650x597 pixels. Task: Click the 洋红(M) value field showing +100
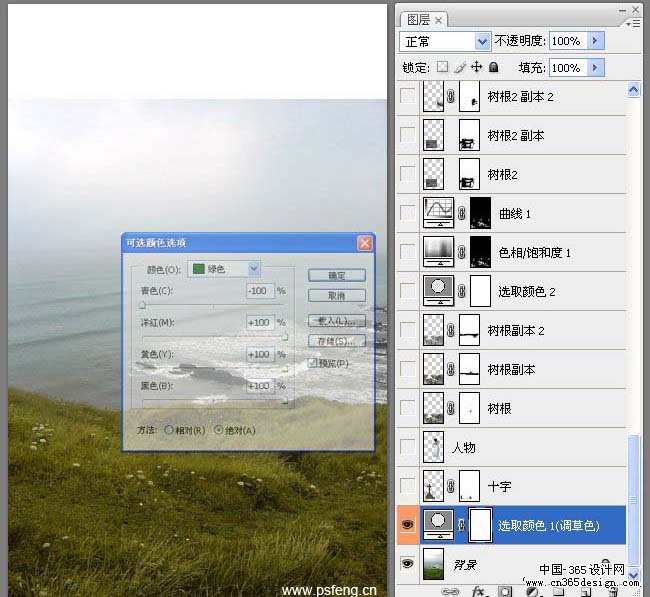(260, 322)
